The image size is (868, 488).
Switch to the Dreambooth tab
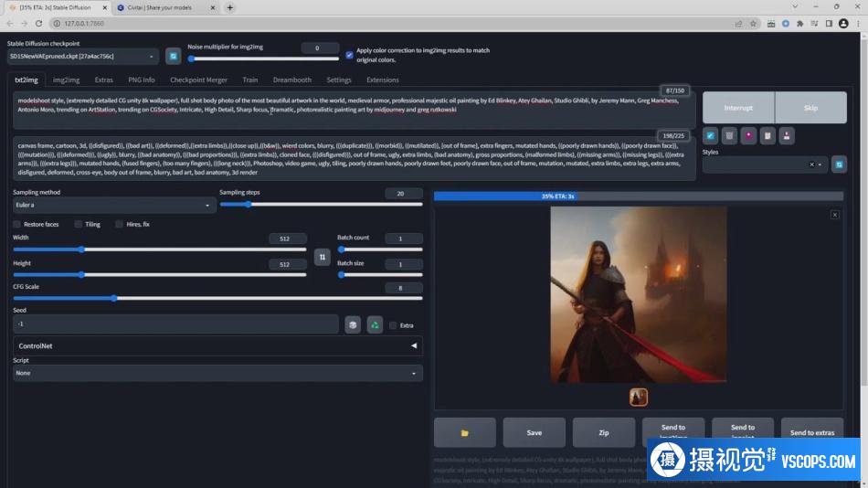291,80
